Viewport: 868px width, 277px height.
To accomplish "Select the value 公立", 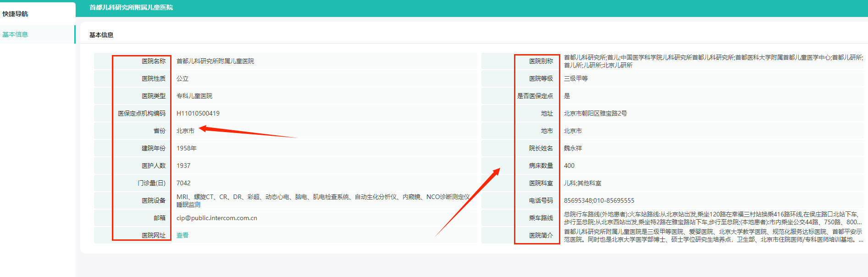I will [x=182, y=78].
